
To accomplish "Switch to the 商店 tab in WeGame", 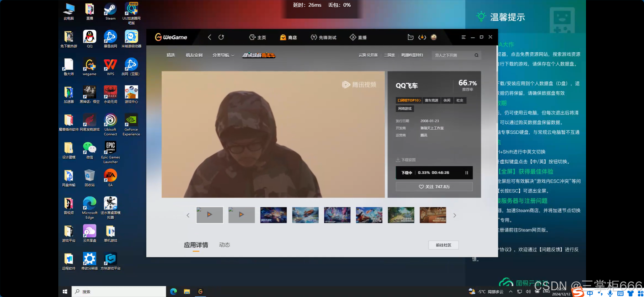I will click(289, 37).
